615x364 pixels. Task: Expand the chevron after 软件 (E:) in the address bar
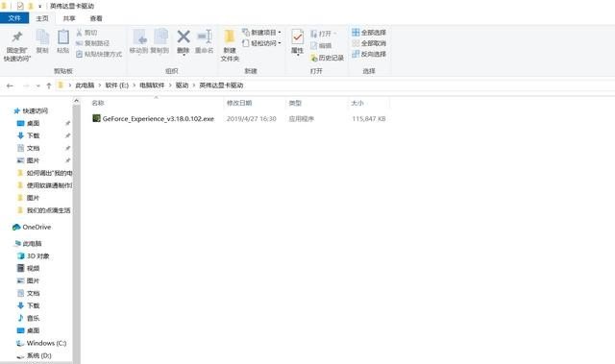click(x=135, y=85)
